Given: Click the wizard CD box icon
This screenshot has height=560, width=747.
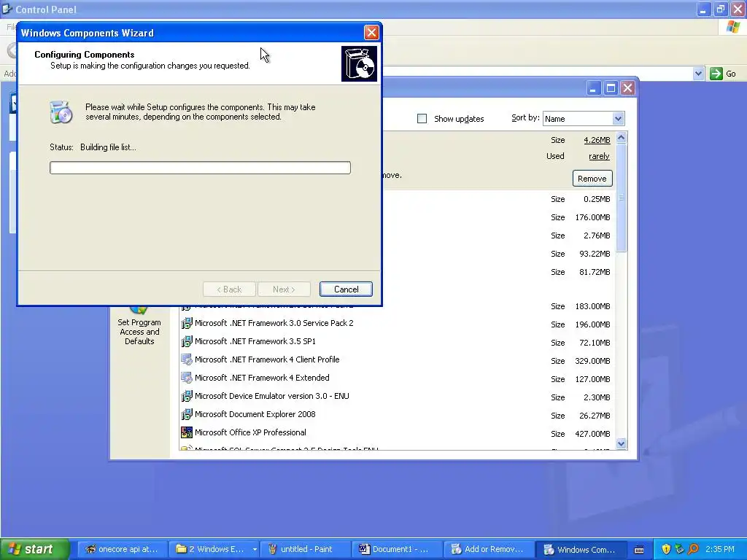Looking at the screenshot, I should [x=359, y=63].
